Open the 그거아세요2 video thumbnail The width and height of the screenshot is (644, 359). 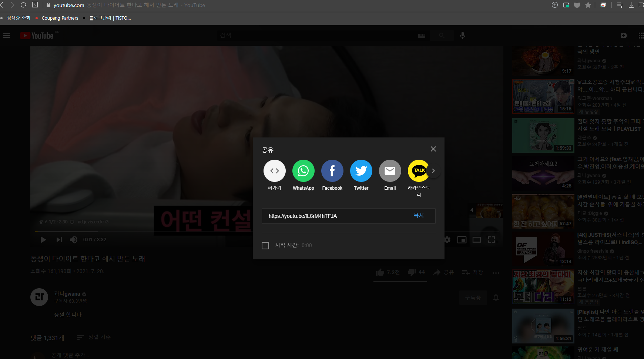[x=543, y=173]
